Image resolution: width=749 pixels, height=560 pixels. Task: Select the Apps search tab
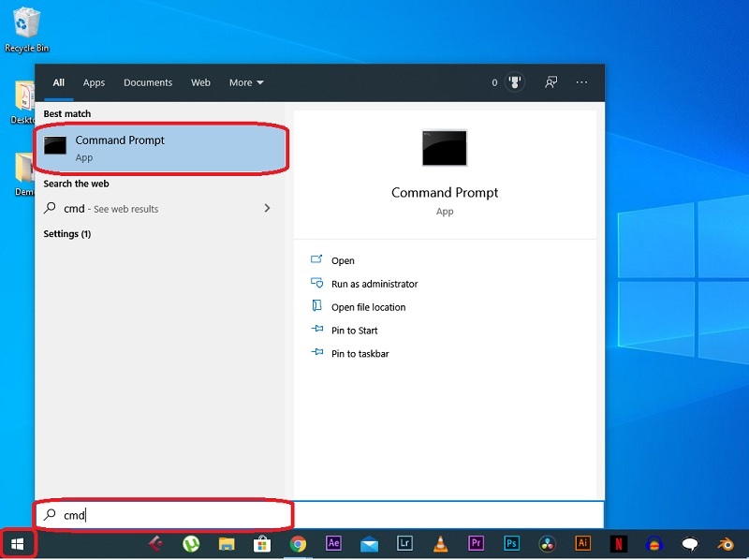click(x=94, y=82)
